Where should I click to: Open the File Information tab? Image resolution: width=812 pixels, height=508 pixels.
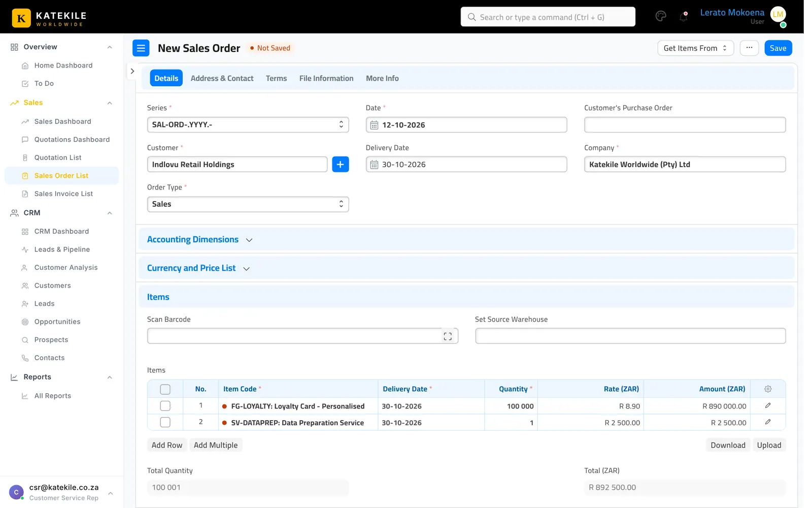coord(326,78)
